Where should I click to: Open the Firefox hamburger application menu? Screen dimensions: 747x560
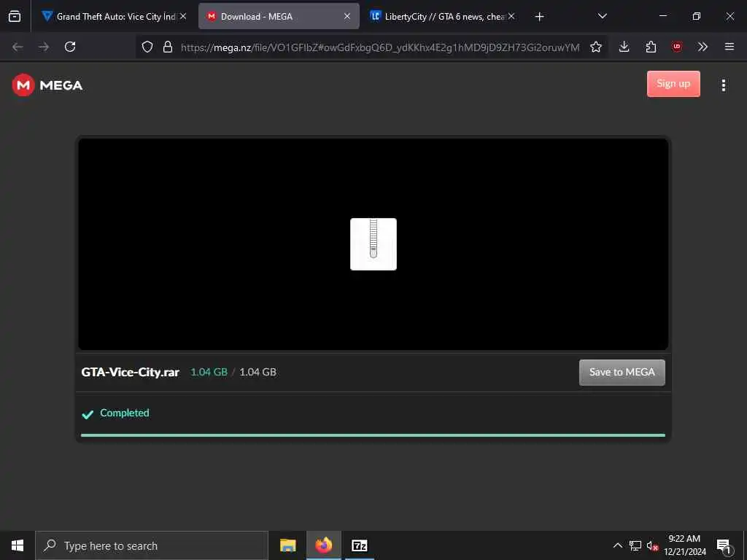click(729, 47)
